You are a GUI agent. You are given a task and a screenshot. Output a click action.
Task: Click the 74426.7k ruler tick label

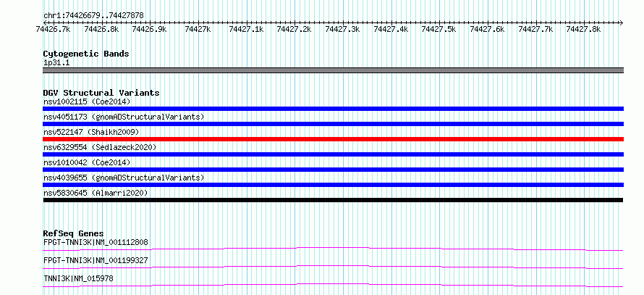point(53,29)
